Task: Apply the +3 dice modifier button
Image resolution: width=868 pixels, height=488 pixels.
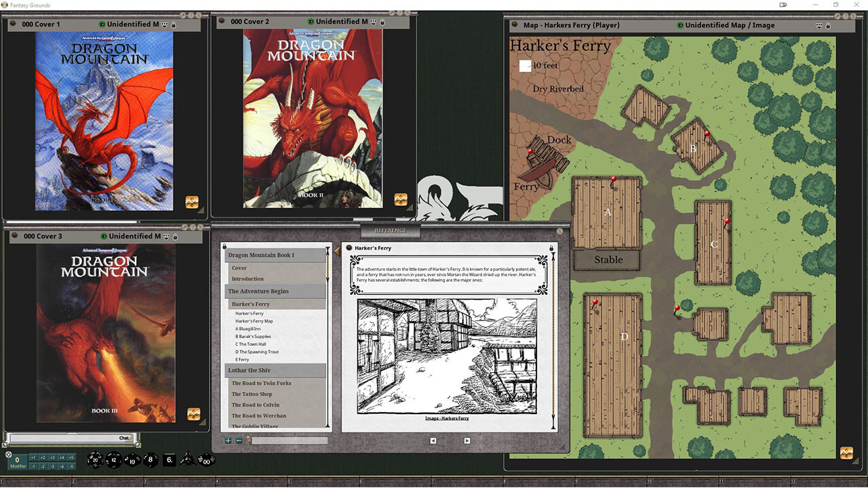Action: coord(53,457)
